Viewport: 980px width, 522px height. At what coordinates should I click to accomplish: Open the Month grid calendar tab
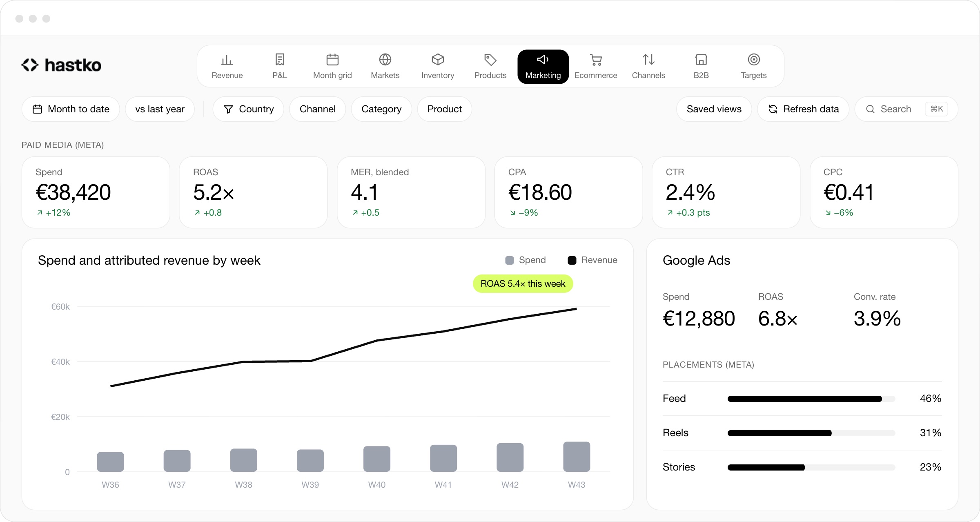point(332,67)
